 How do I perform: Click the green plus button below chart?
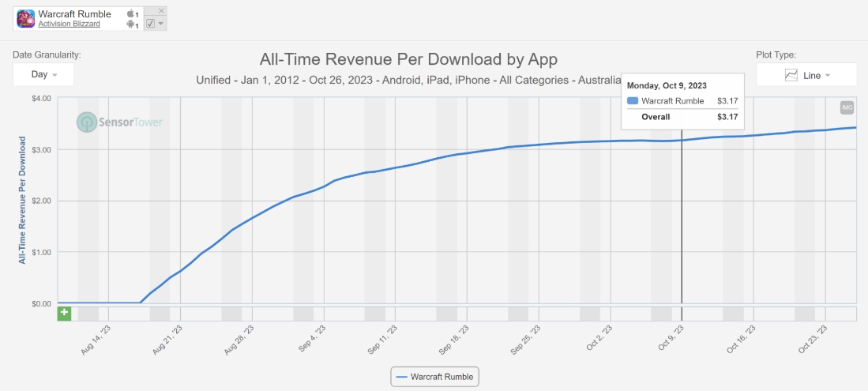tap(64, 314)
